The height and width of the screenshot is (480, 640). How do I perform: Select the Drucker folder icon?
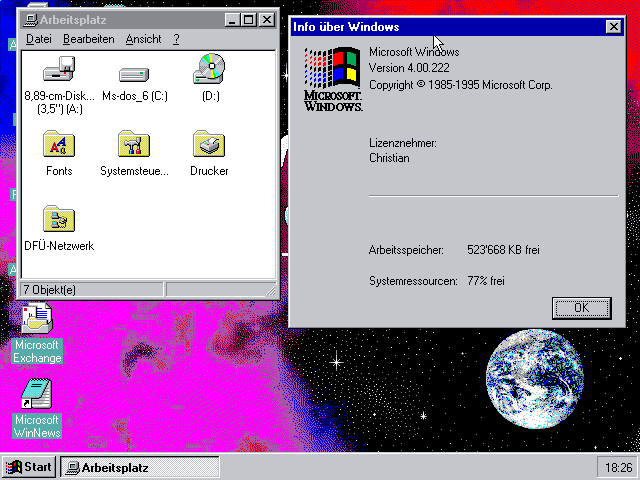209,144
